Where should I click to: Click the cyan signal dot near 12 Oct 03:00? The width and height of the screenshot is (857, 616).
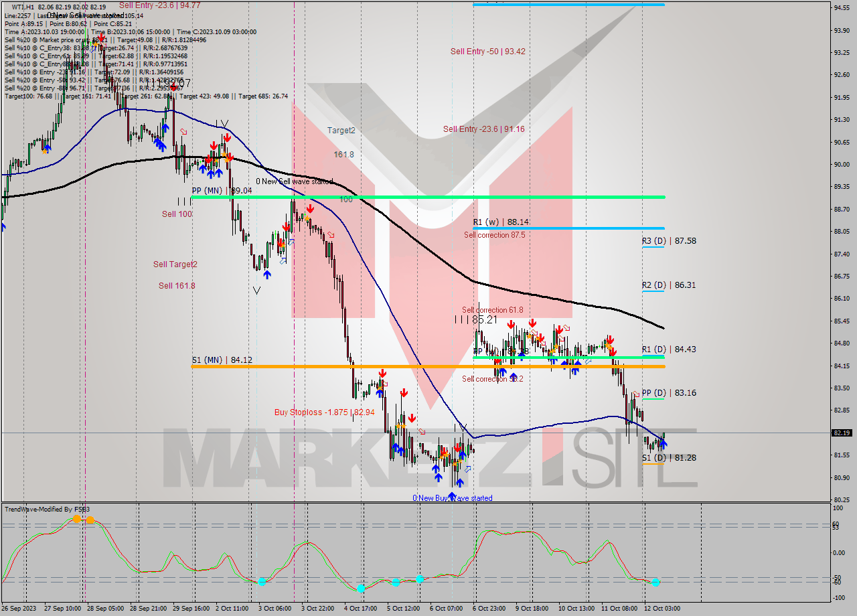tap(655, 583)
